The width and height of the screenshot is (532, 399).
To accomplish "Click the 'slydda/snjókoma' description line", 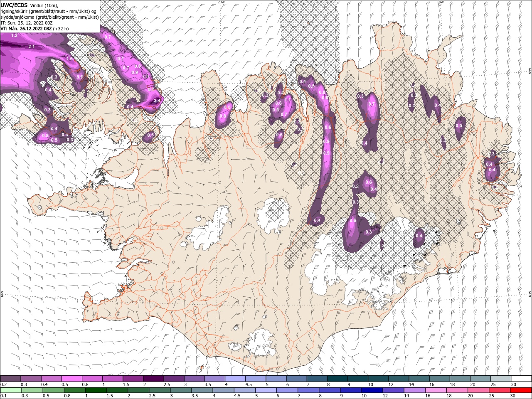I will point(49,17).
